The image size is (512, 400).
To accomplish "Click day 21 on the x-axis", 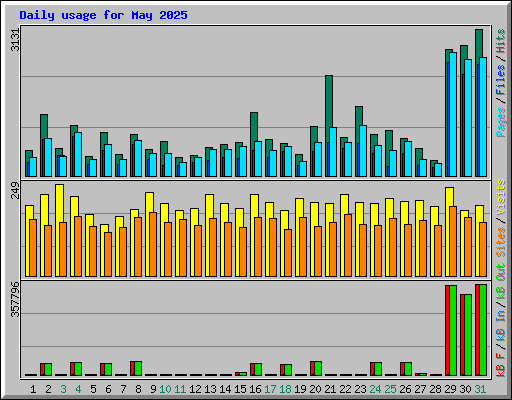I will [x=330, y=389].
